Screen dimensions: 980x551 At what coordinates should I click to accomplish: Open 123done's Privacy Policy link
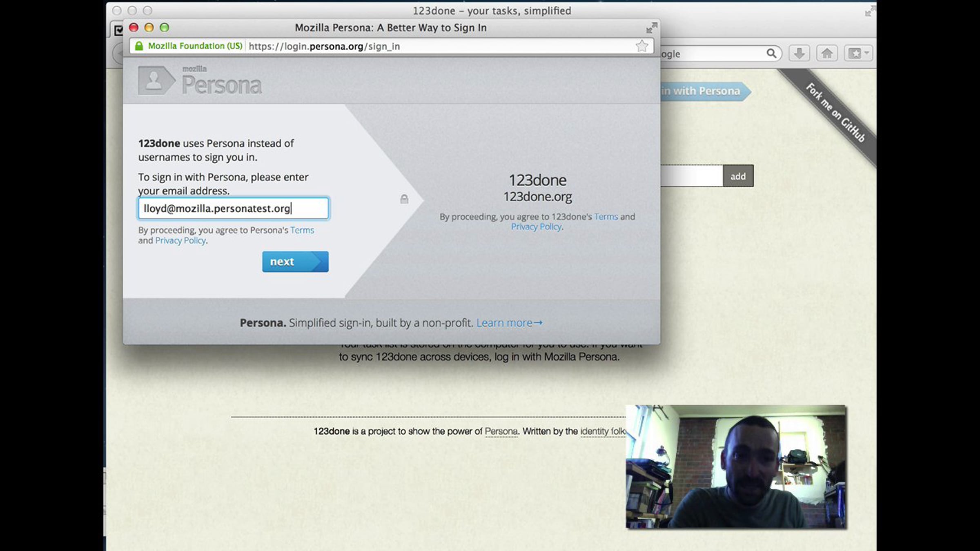pyautogui.click(x=537, y=227)
